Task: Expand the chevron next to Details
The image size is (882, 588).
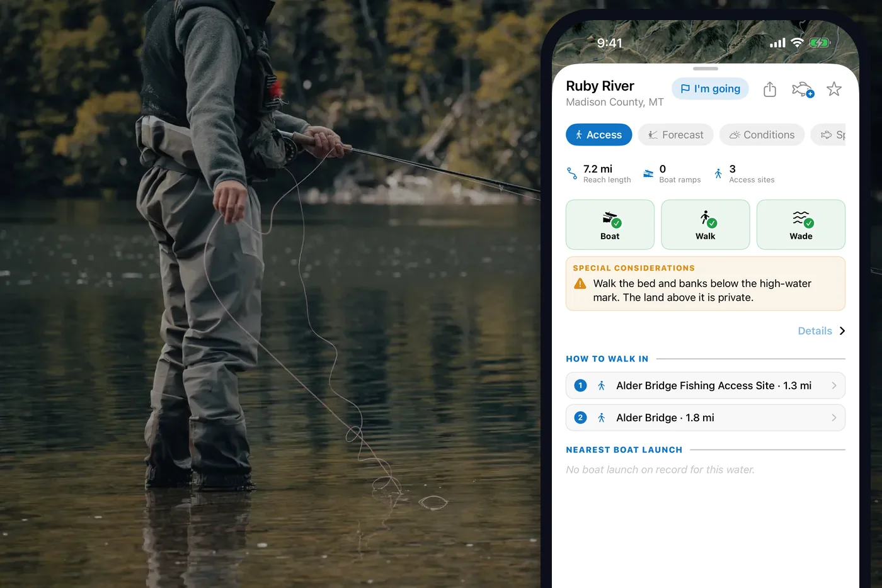Action: (x=842, y=331)
